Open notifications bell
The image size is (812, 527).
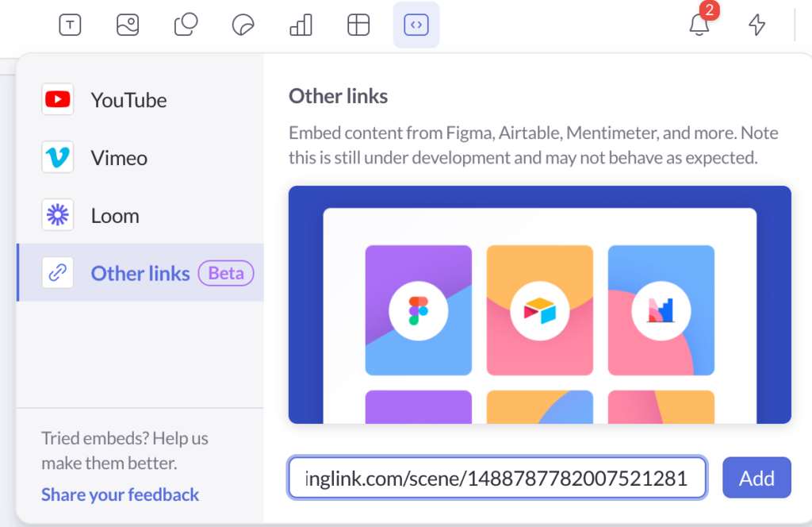point(699,24)
